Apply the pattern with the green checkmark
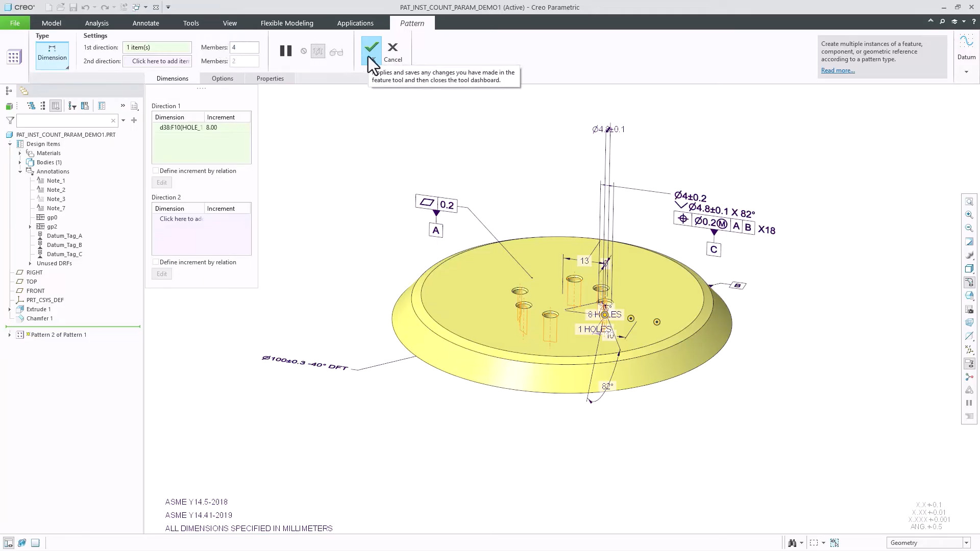This screenshot has height=551, width=980. [372, 50]
